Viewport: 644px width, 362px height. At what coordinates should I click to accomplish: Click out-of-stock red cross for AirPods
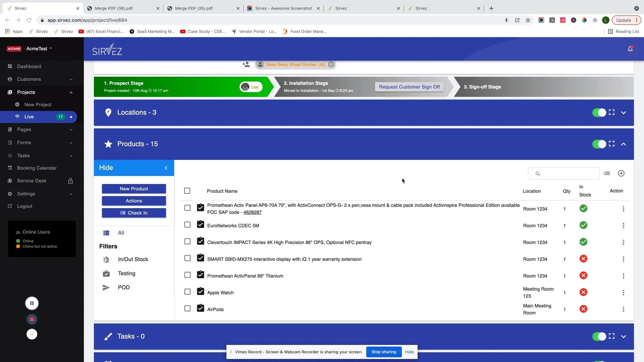click(583, 309)
